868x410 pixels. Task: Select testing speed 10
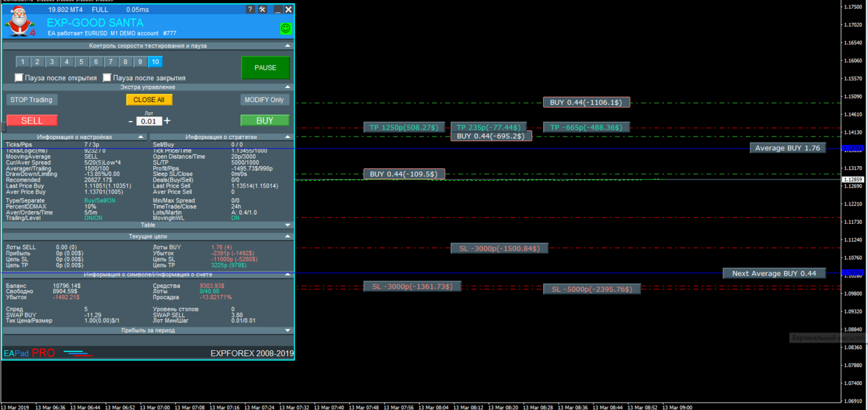155,62
